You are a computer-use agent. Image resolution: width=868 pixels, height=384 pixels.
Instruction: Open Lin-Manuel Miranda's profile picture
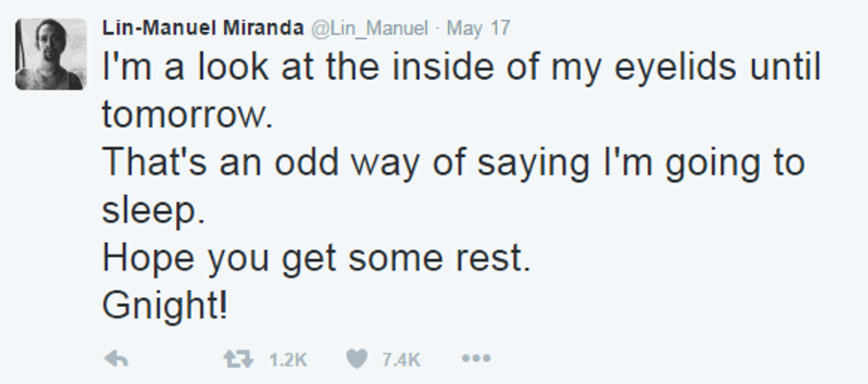coord(50,54)
